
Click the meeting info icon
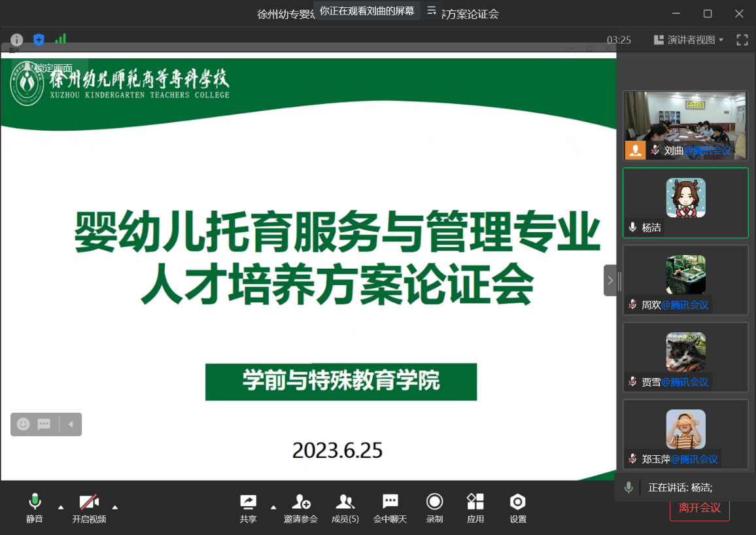[x=16, y=40]
